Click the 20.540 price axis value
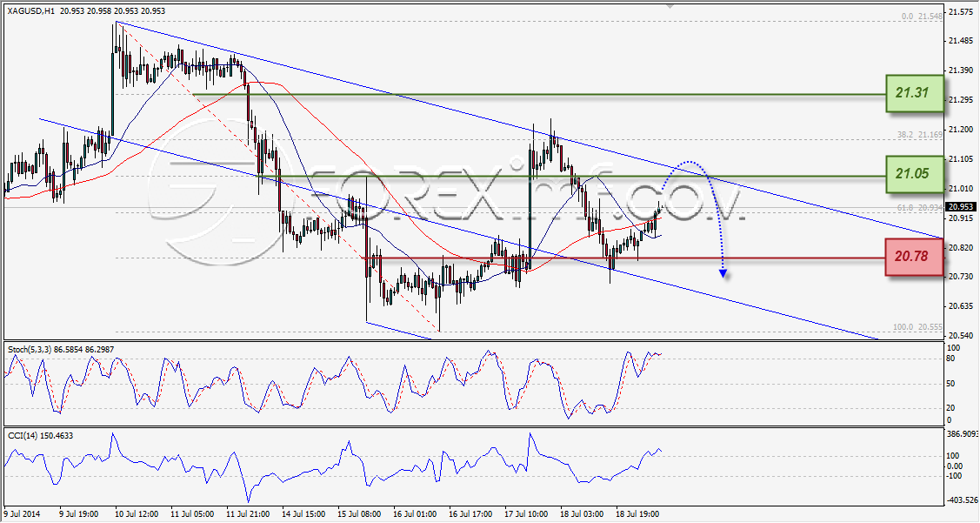This screenshot has width=980, height=523. (960, 335)
